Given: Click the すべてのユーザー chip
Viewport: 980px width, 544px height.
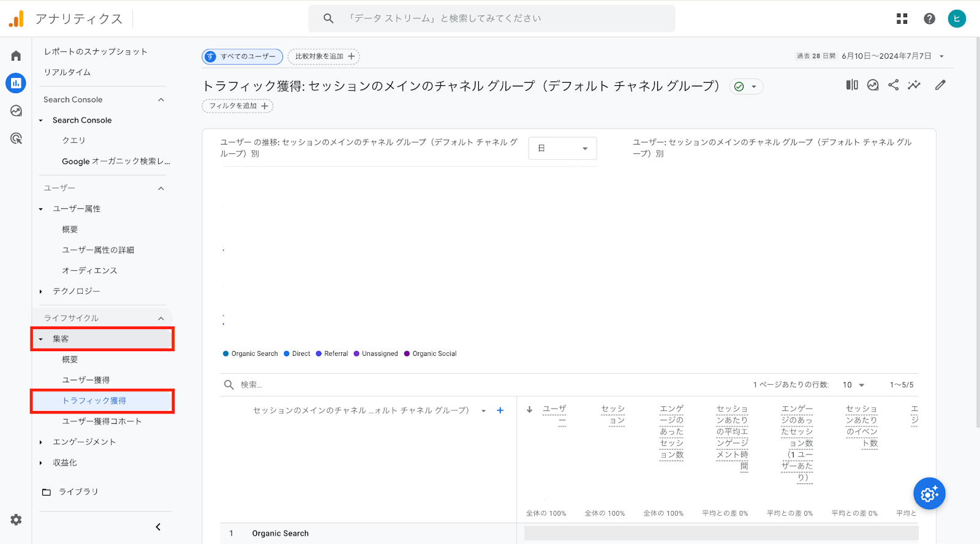Looking at the screenshot, I should [x=243, y=57].
